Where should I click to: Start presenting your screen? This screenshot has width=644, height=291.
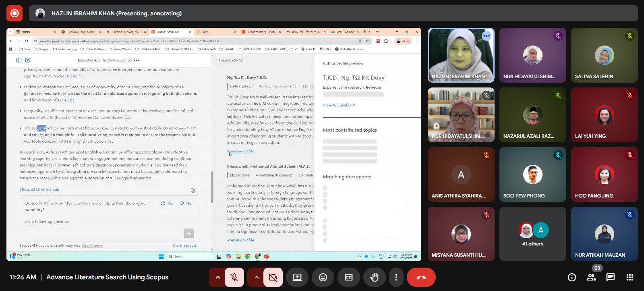coord(297,277)
